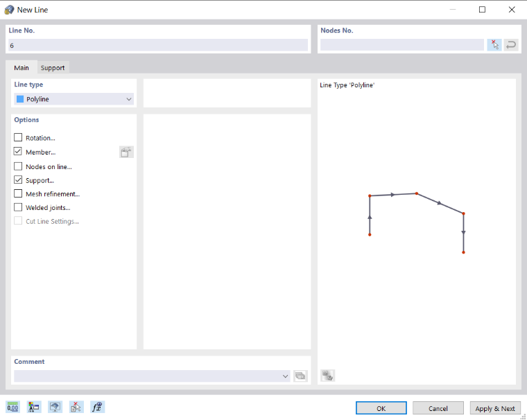This screenshot has height=420, width=527.
Task: Click the RFEM app icon in title bar
Action: 9,10
